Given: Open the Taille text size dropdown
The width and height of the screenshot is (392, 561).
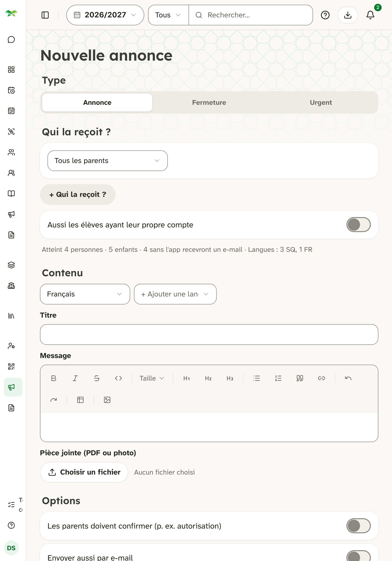Looking at the screenshot, I should (152, 378).
